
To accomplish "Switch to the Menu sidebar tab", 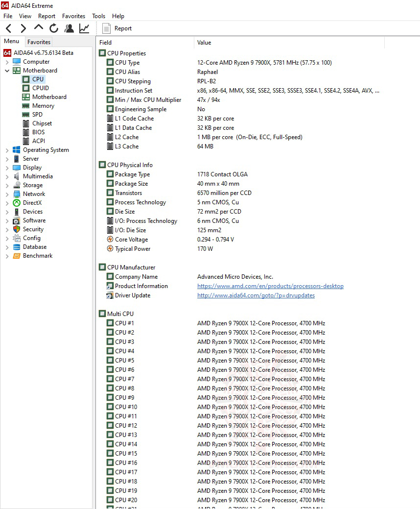I will point(12,41).
